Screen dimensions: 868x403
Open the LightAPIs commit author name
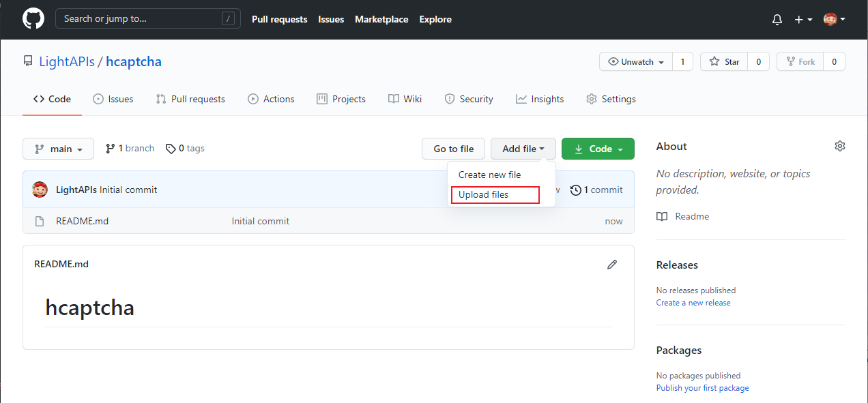click(x=76, y=190)
